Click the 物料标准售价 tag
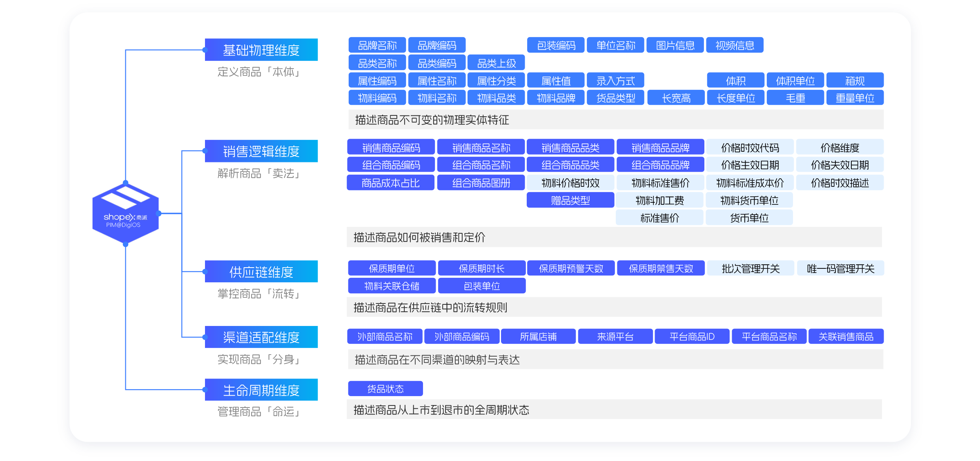This screenshot has height=461, width=980. pyautogui.click(x=660, y=182)
